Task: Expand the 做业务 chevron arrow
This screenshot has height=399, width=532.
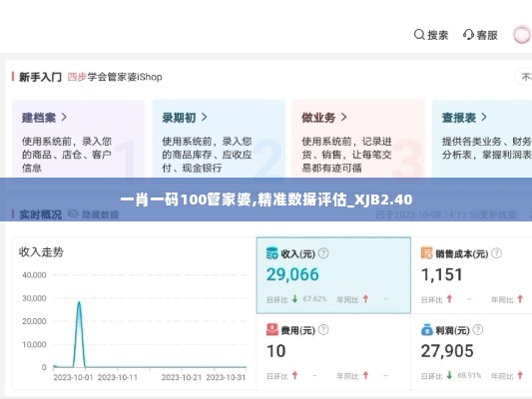Action: (343, 118)
